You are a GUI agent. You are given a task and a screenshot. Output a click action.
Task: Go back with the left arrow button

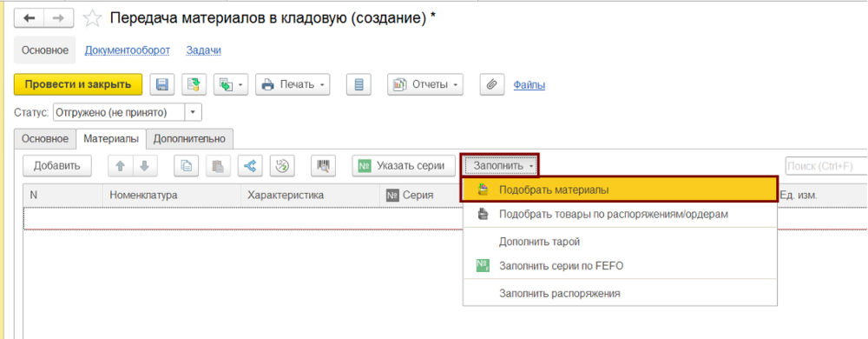coord(30,17)
